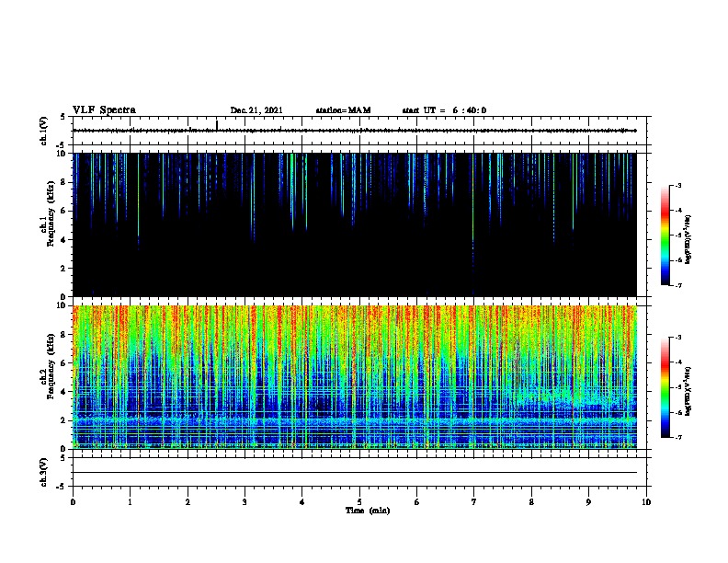Click time axis tick label "6"
This screenshot has height=563, width=728.
417,501
